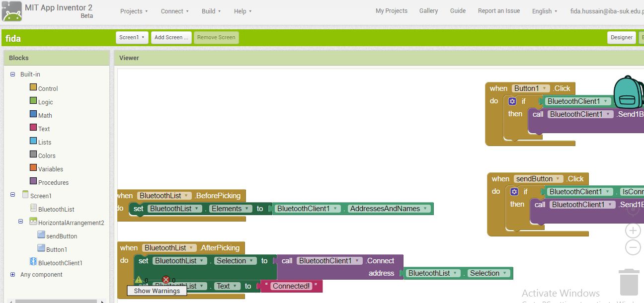The height and width of the screenshot is (303, 644).
Task: Open the English language dropdown
Action: [x=545, y=11]
